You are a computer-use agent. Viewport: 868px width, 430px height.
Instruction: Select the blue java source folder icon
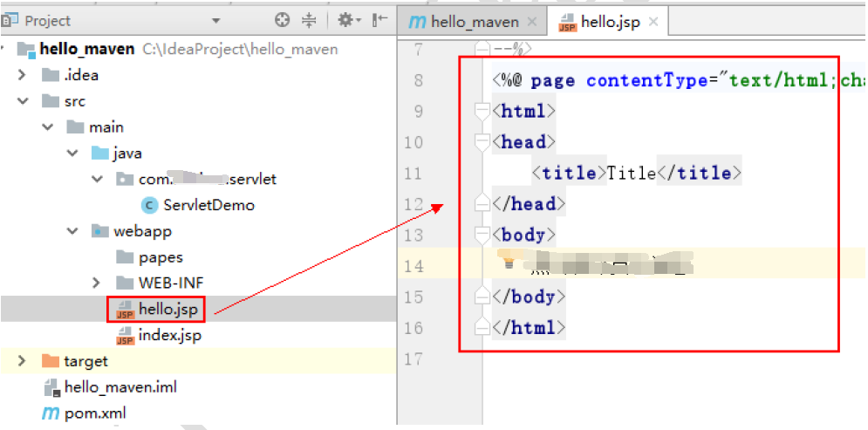[100, 154]
